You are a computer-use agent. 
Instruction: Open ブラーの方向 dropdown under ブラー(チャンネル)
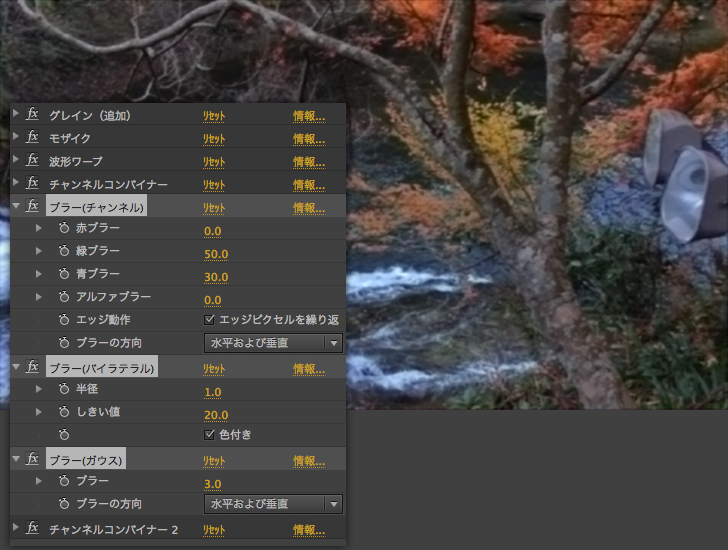pos(273,343)
